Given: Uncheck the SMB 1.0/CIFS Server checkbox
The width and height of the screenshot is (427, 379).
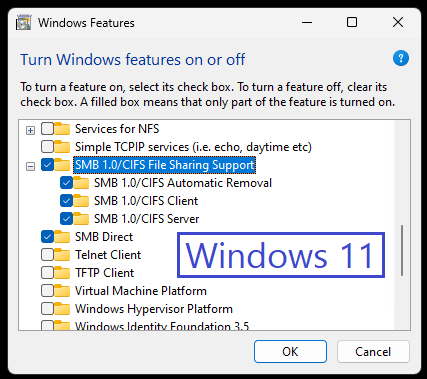Looking at the screenshot, I should tap(66, 219).
